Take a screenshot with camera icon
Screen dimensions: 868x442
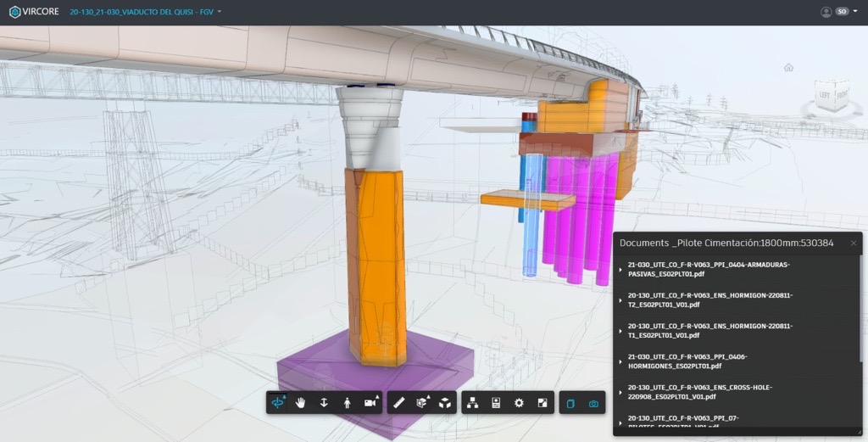point(593,403)
